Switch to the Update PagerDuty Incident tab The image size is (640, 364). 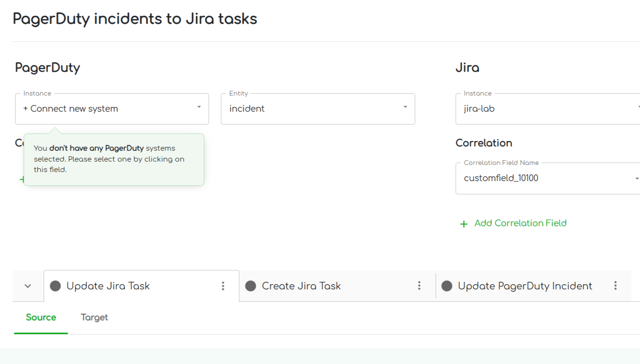[x=525, y=286]
